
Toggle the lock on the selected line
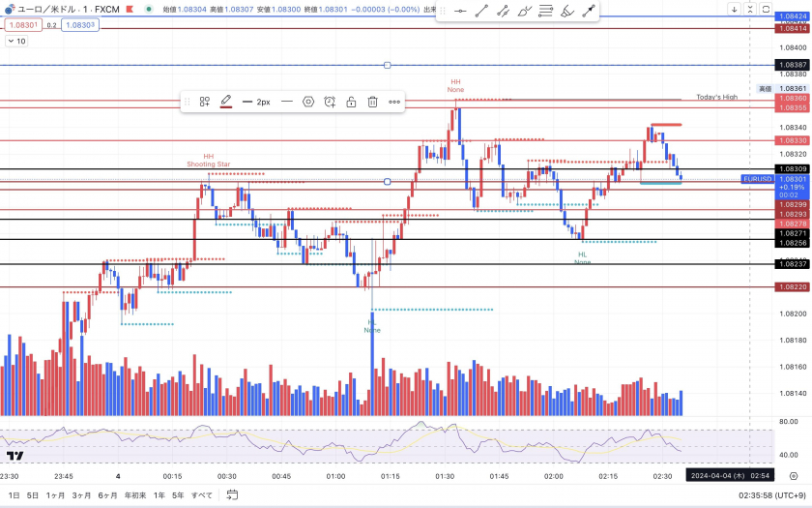351,102
